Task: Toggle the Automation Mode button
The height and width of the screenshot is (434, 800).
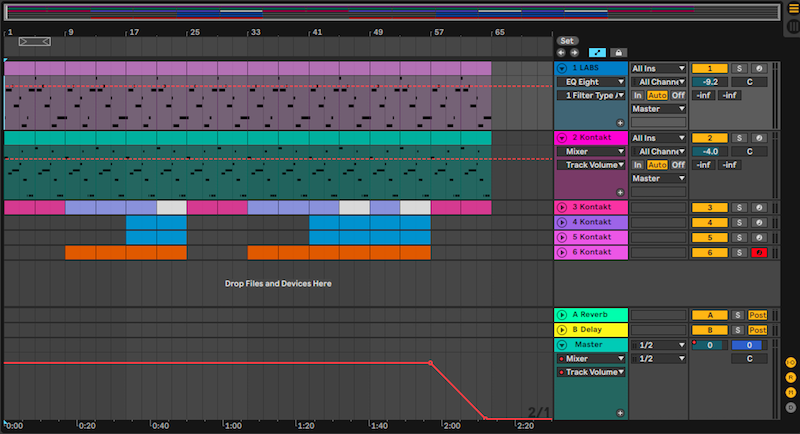Action: click(597, 53)
